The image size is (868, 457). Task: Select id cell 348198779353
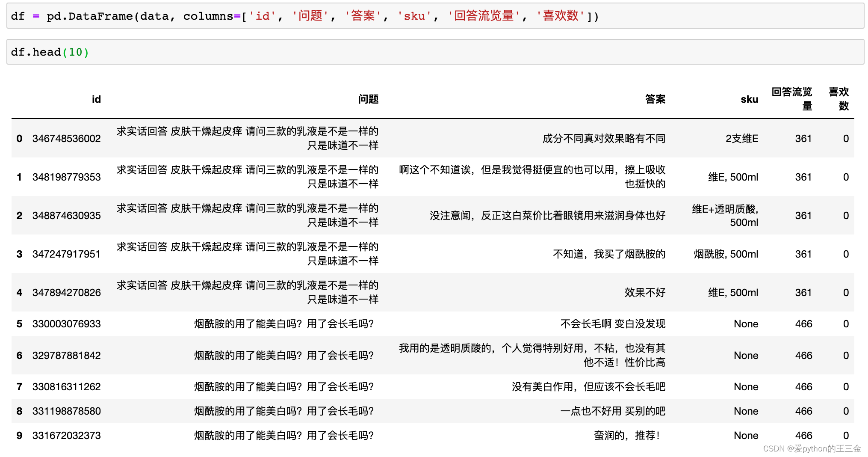pyautogui.click(x=67, y=177)
